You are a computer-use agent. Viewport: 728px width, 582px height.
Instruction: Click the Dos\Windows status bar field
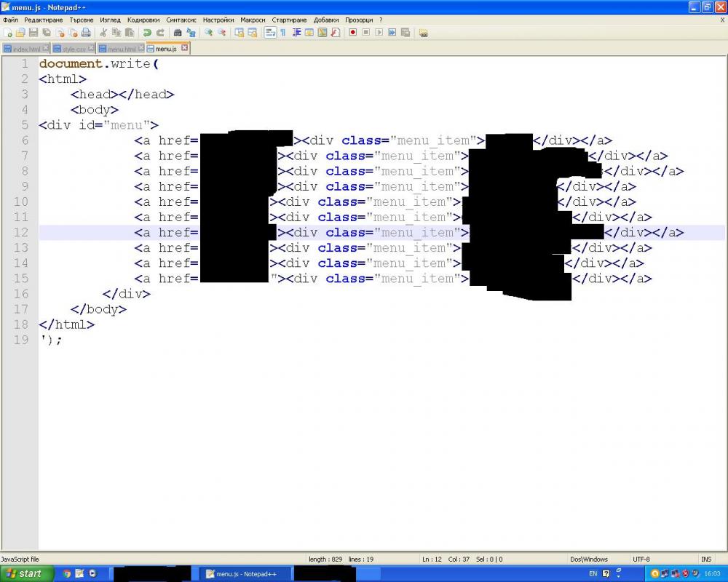pyautogui.click(x=589, y=559)
